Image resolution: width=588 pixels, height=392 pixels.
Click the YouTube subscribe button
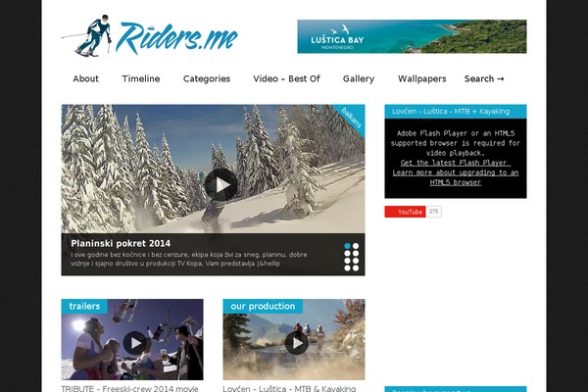[x=405, y=212]
